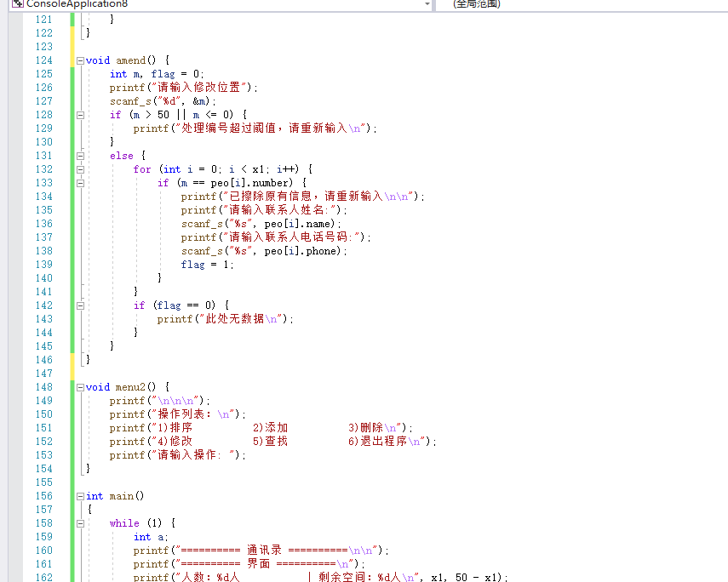The width and height of the screenshot is (728, 582).
Task: Click the printf 请输入联系人电话号码 line
Action: click(x=276, y=237)
